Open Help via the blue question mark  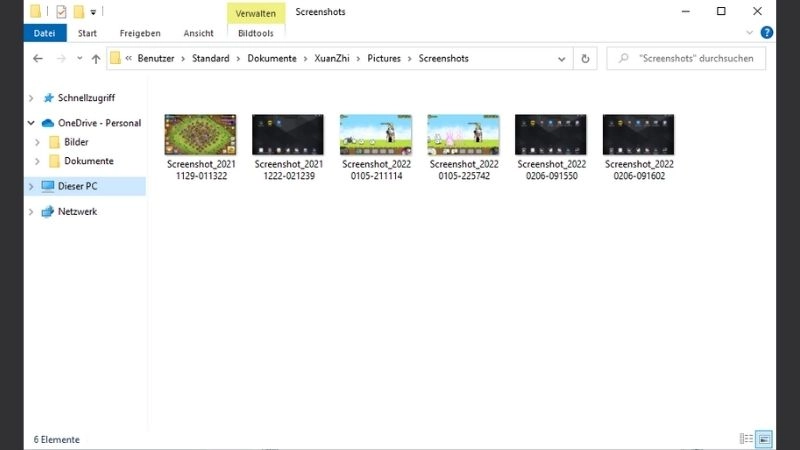point(766,33)
